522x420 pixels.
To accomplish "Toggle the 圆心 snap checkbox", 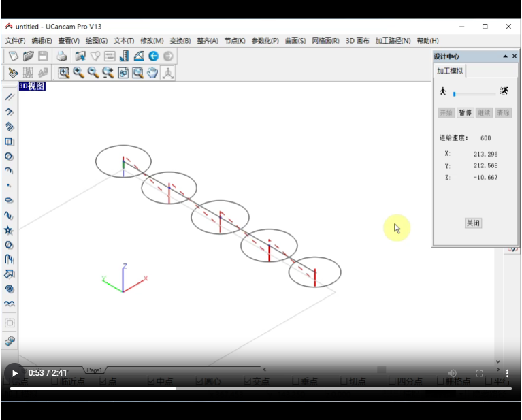I will click(x=199, y=381).
